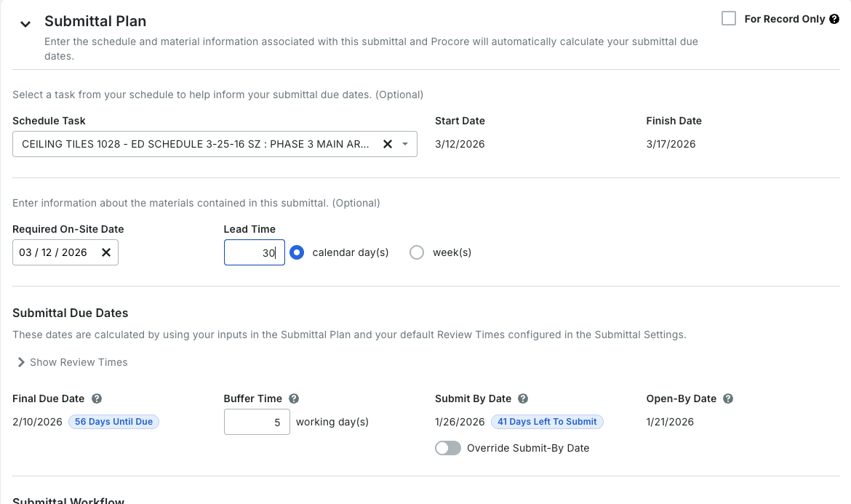Select the week(s) radio option

[417, 252]
